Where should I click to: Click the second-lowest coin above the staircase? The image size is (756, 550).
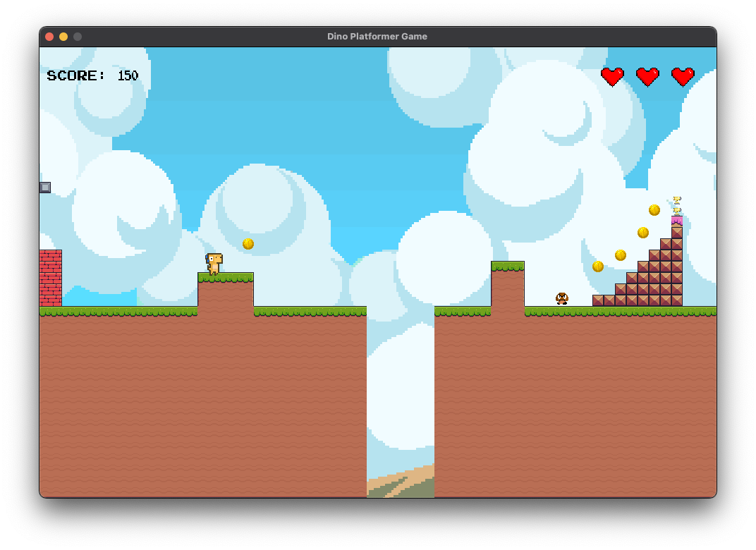(x=621, y=255)
